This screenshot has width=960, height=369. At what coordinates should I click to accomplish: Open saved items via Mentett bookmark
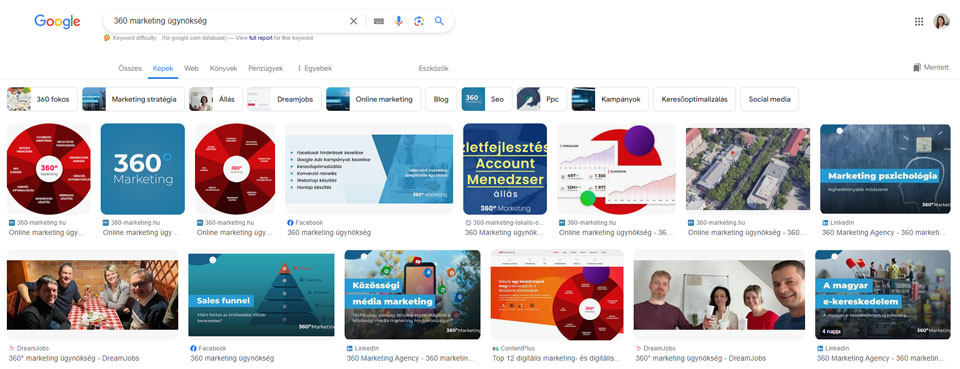[931, 67]
